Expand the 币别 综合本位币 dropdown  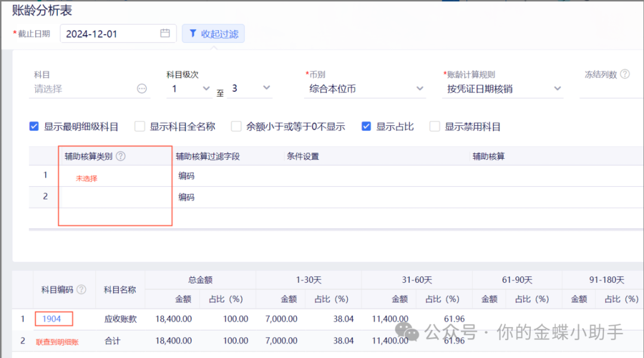coord(366,89)
